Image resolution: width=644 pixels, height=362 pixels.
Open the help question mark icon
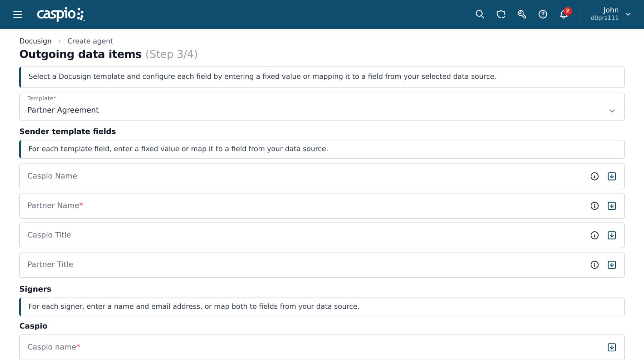coord(543,14)
